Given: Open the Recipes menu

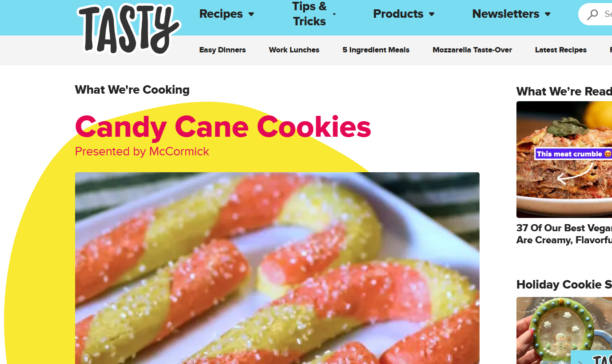Looking at the screenshot, I should (221, 14).
